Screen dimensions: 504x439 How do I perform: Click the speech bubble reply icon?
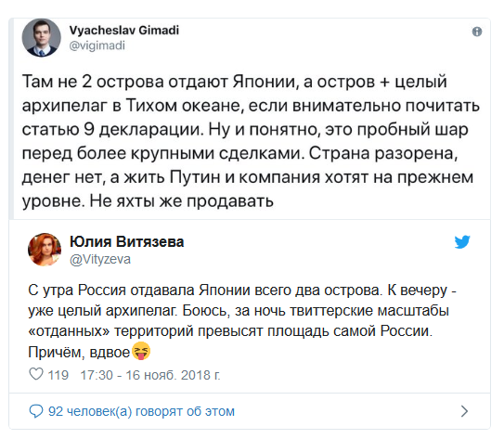coord(35,411)
